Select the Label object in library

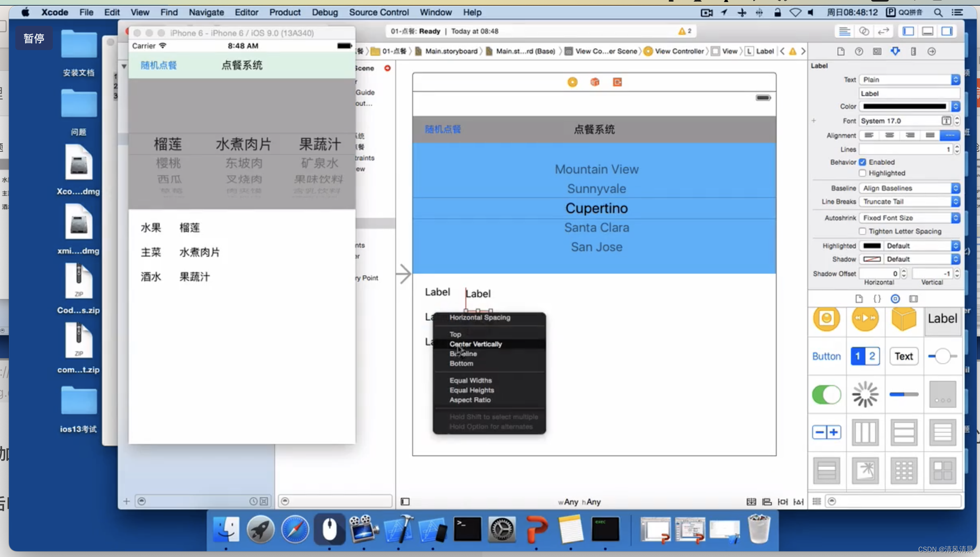point(942,318)
